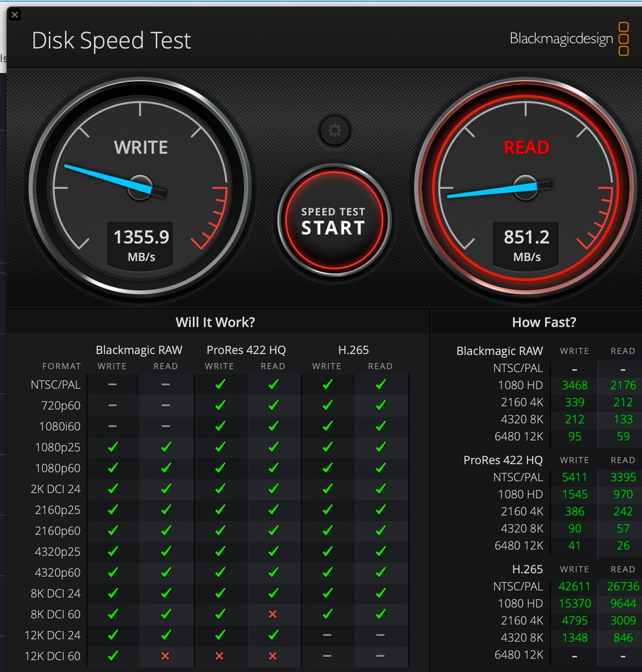Click the Speed Test Start button

click(333, 220)
